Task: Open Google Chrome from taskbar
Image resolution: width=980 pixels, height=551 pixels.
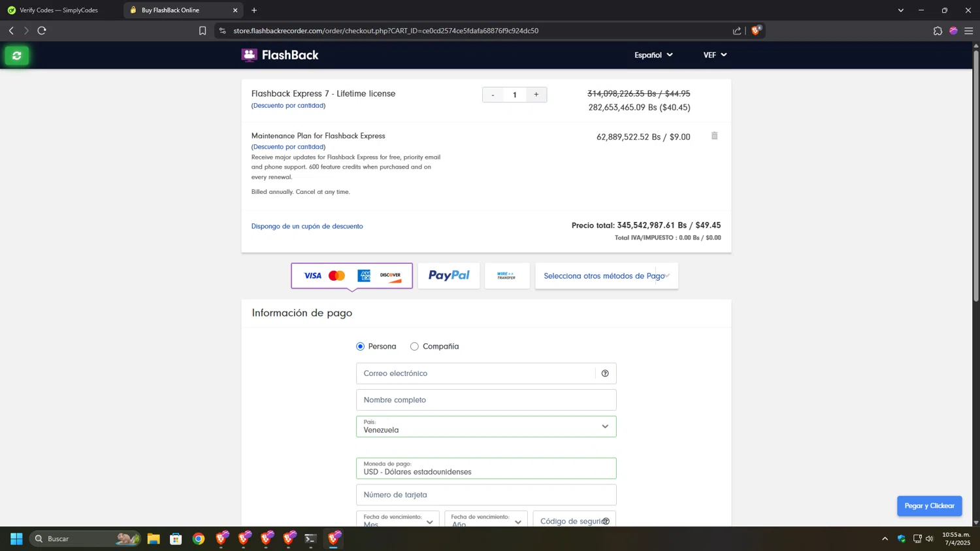Action: [x=199, y=539]
